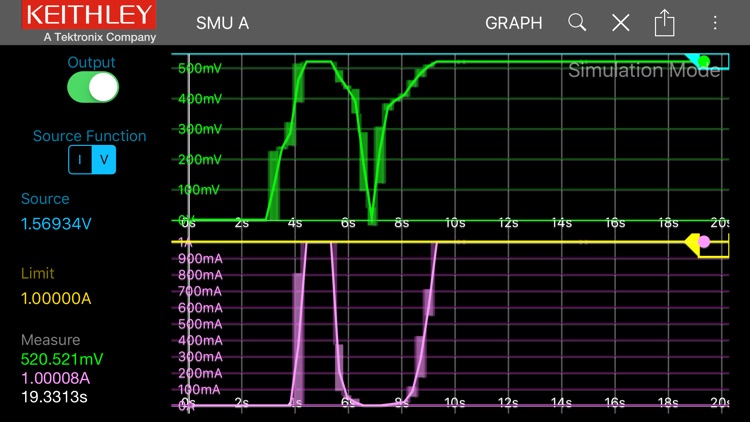Edit the Source value 1.56934V
This screenshot has height=422, width=750.
(56, 224)
